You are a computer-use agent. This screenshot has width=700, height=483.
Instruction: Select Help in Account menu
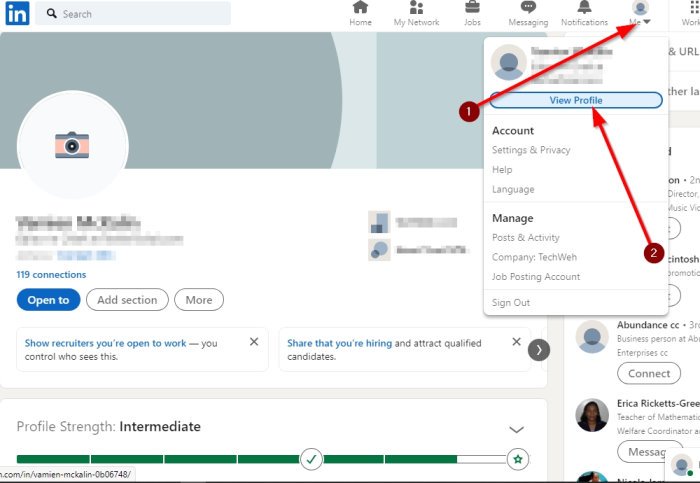pyautogui.click(x=502, y=170)
